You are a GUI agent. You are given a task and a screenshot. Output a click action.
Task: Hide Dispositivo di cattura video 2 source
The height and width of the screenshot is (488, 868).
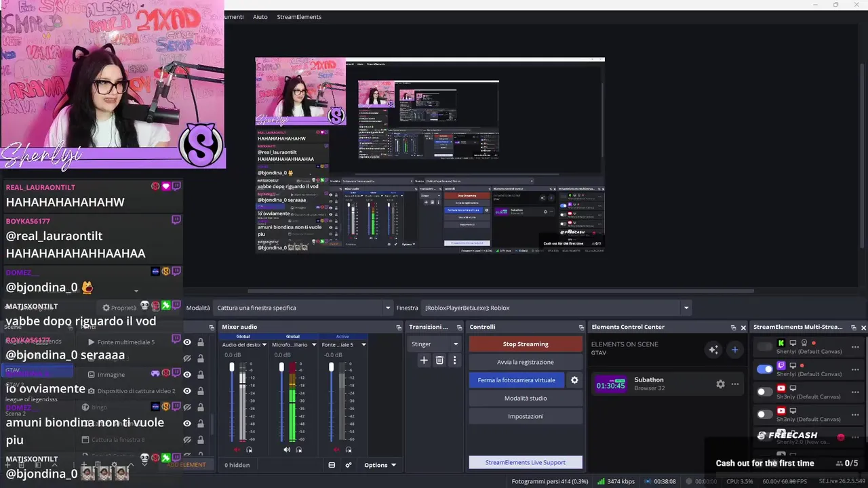187,391
